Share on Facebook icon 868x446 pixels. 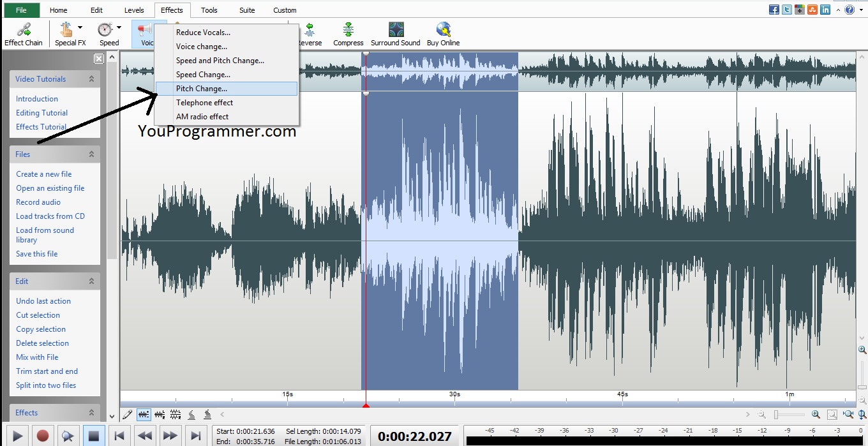tap(774, 10)
